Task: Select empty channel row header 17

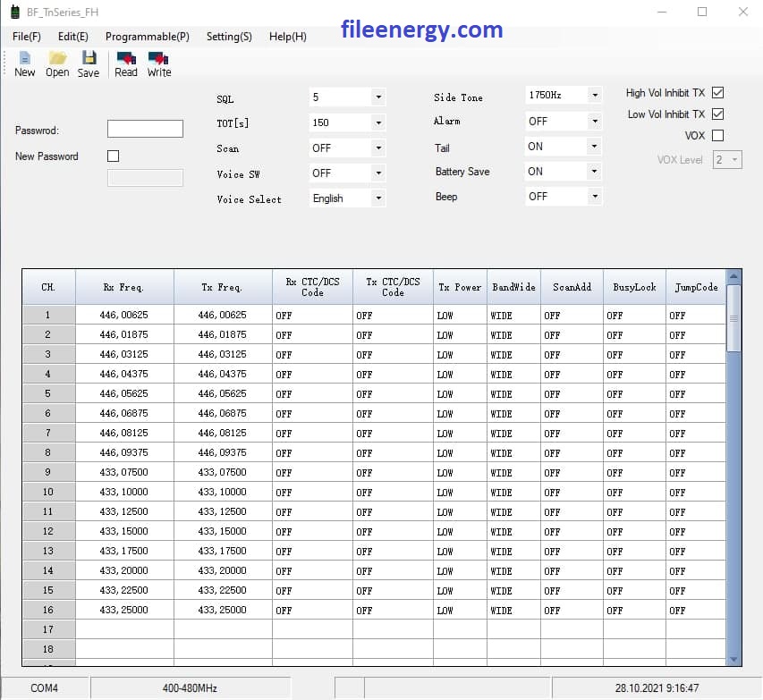Action: coord(48,629)
